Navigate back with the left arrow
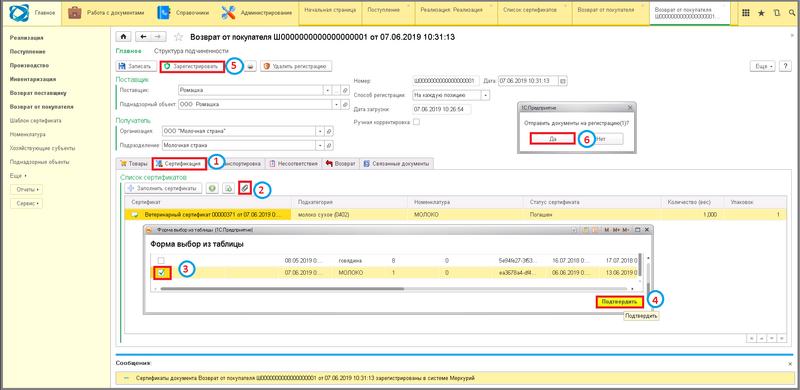The width and height of the screenshot is (800, 390). [143, 37]
